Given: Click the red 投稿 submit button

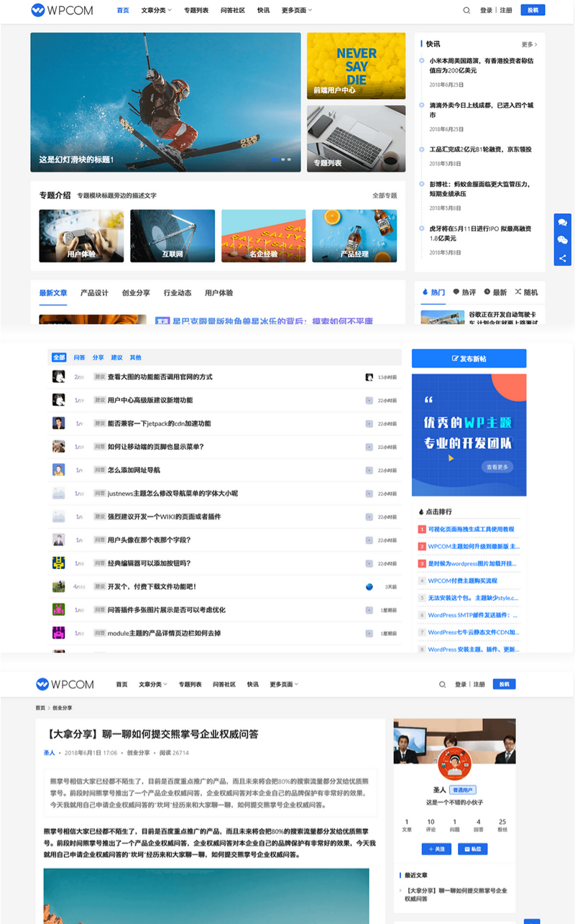Looking at the screenshot, I should [533, 11].
